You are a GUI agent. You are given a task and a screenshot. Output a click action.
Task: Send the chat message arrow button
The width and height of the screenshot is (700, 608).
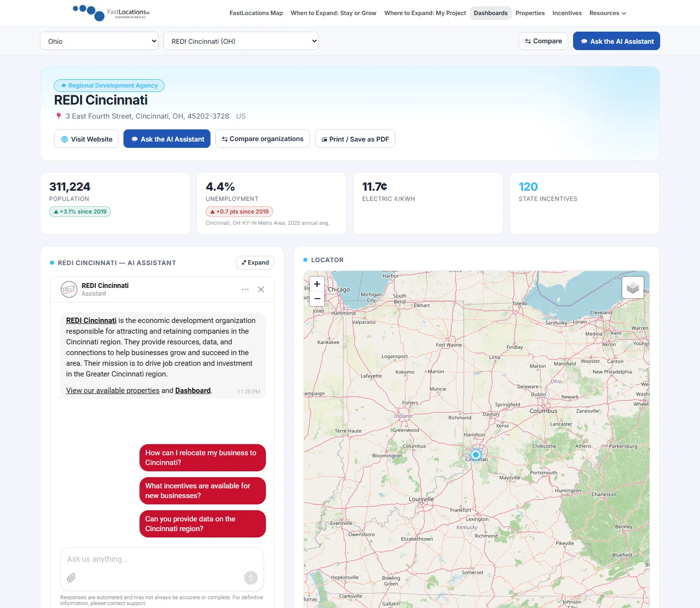pyautogui.click(x=251, y=578)
